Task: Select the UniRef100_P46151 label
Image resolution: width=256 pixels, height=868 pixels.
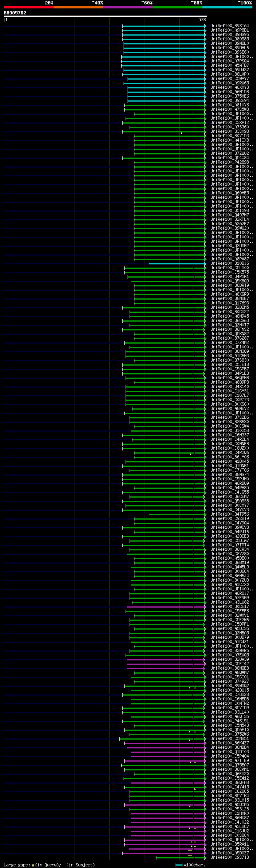Action: pyautogui.click(x=230, y=721)
